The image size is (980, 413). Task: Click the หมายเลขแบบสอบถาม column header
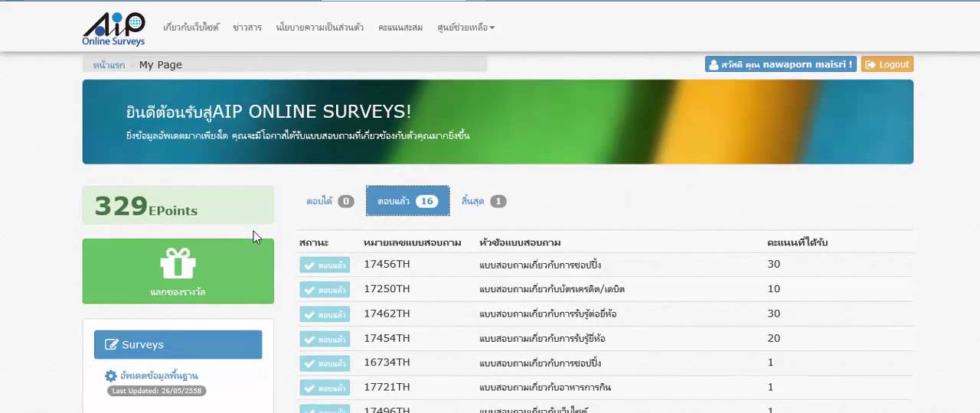point(412,242)
